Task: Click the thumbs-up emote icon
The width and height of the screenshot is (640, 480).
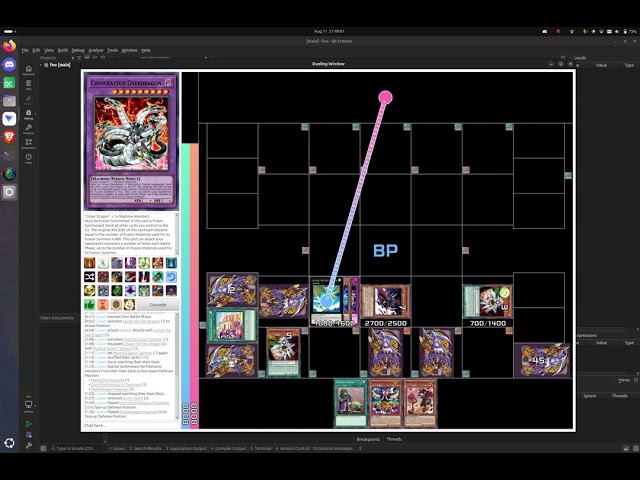Action: [89, 304]
